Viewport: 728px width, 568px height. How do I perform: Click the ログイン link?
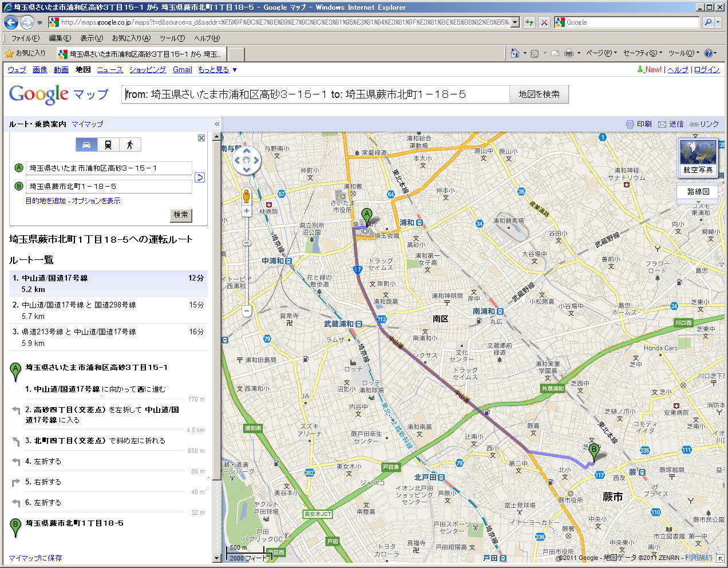tap(707, 70)
